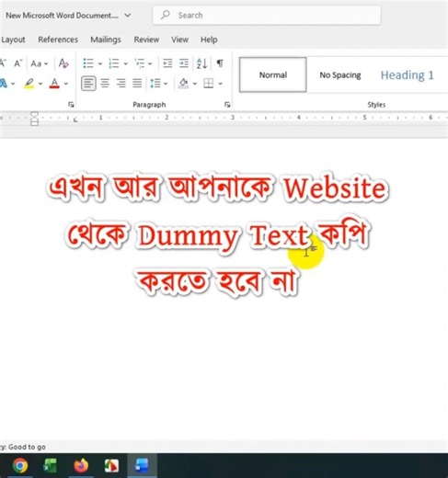
Task: Apply the Text Highlight Color
Action: coord(29,83)
